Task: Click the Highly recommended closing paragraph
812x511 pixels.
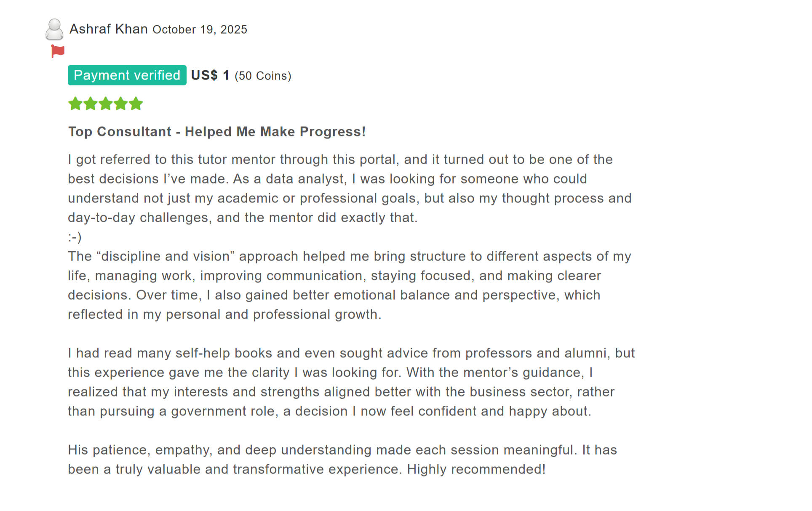Action: point(342,459)
